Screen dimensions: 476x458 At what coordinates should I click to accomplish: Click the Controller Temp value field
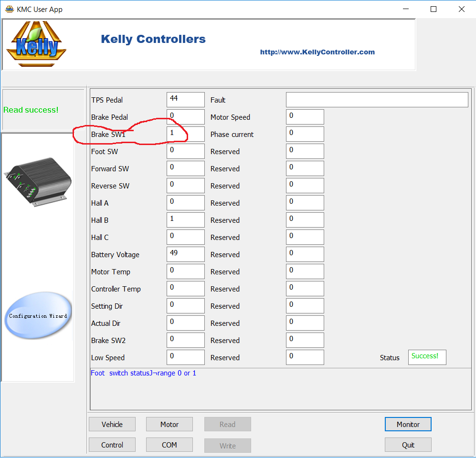[185, 289]
